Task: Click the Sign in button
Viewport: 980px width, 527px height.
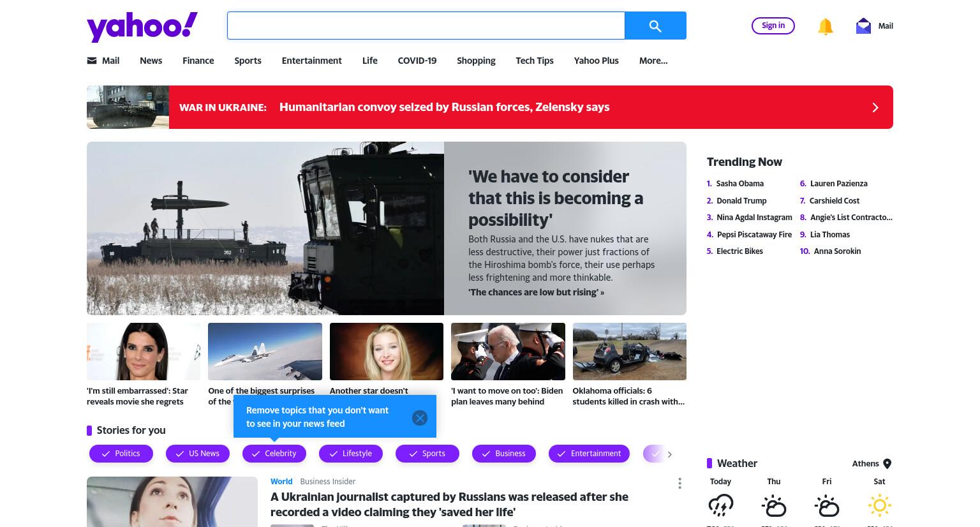Action: coord(773,26)
